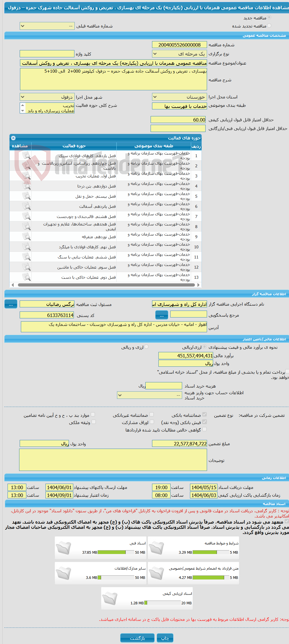Toggle ضمانتنامه بانکی checkbox
The height and width of the screenshot is (644, 289).
tap(204, 414)
